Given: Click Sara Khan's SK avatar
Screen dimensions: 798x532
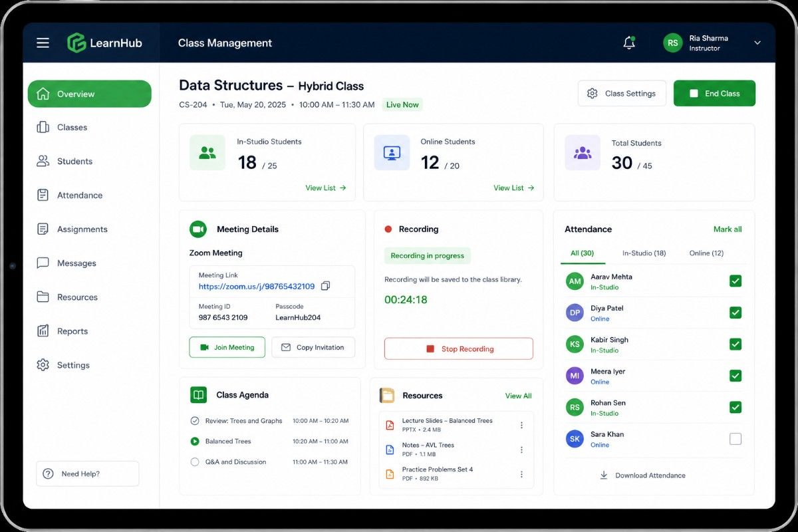Looking at the screenshot, I should (x=575, y=439).
